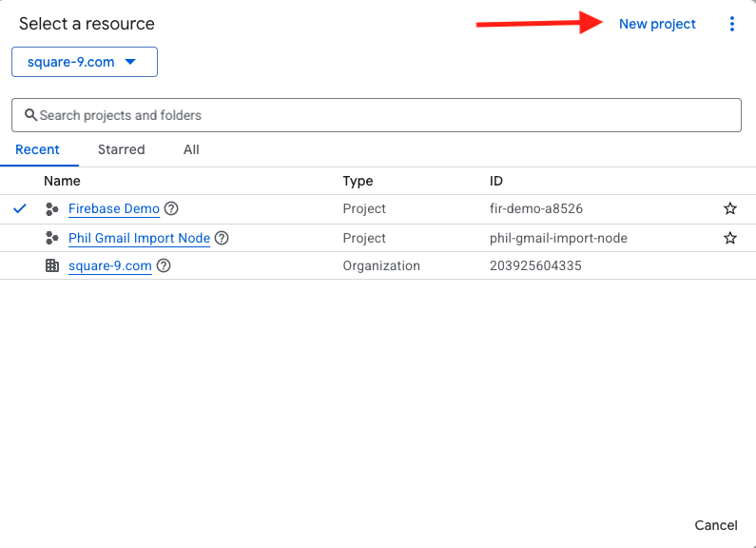Click the ID column header

click(x=496, y=181)
